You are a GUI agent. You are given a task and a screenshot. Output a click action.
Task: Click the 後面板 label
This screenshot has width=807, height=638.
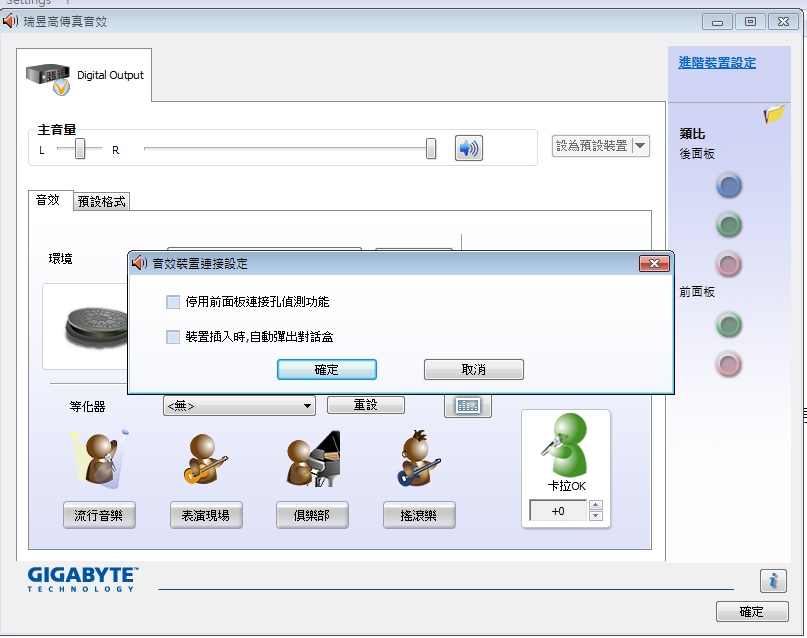coord(697,154)
